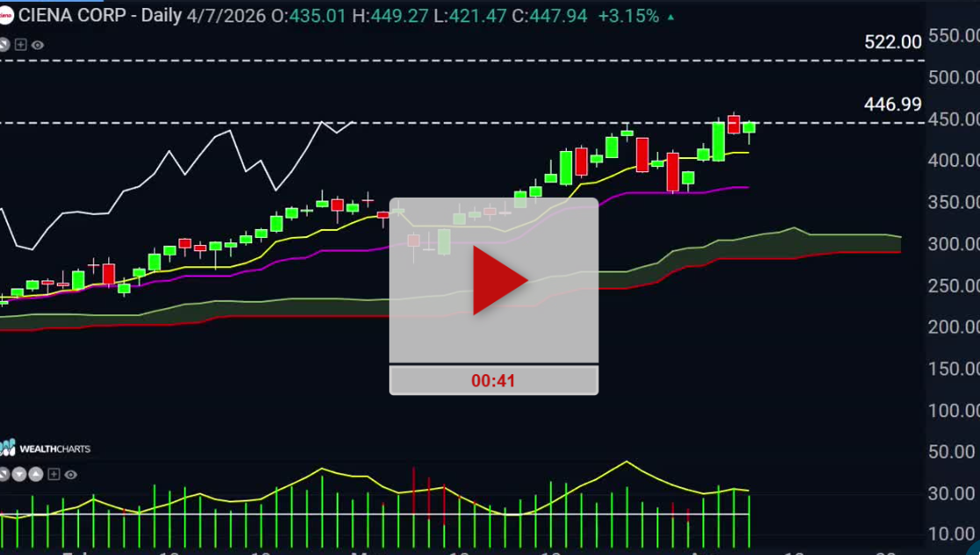Viewport: 980px width, 555px height.
Task: Click the 300.00 mark on price axis
Action: tap(953, 244)
